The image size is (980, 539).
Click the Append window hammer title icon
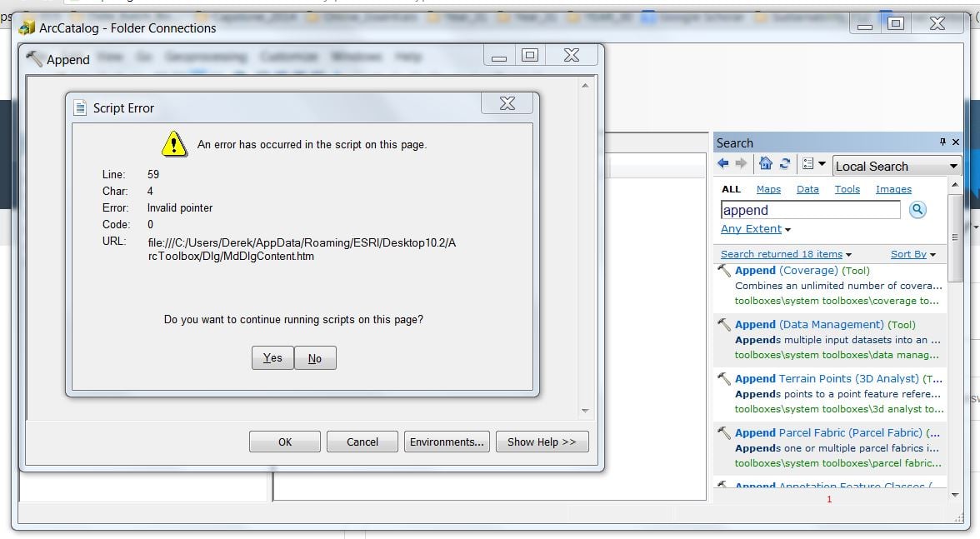[34, 58]
